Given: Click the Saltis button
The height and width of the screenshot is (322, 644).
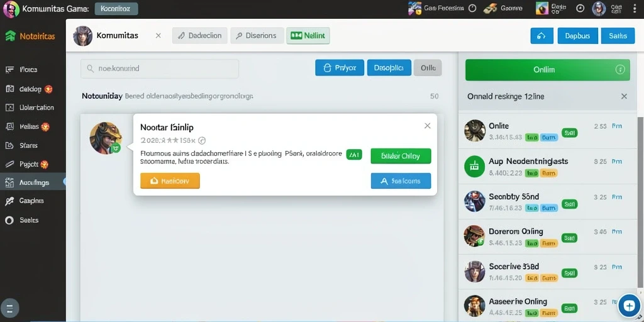Looking at the screenshot, I should point(618,36).
